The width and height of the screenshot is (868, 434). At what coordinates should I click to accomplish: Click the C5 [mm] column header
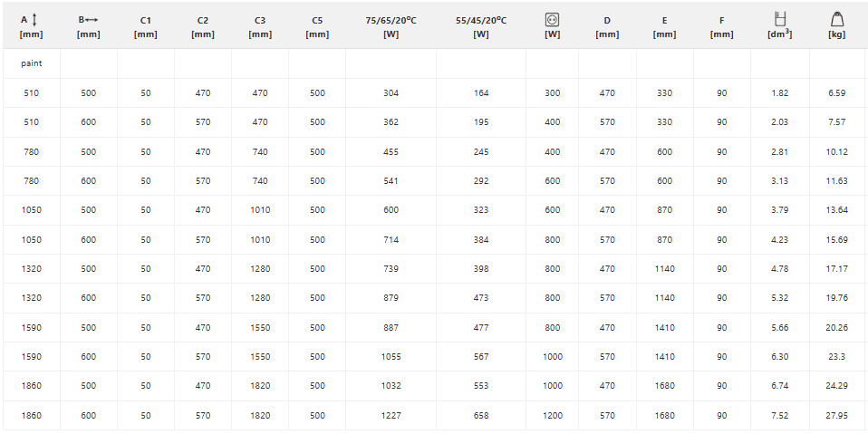pyautogui.click(x=317, y=27)
